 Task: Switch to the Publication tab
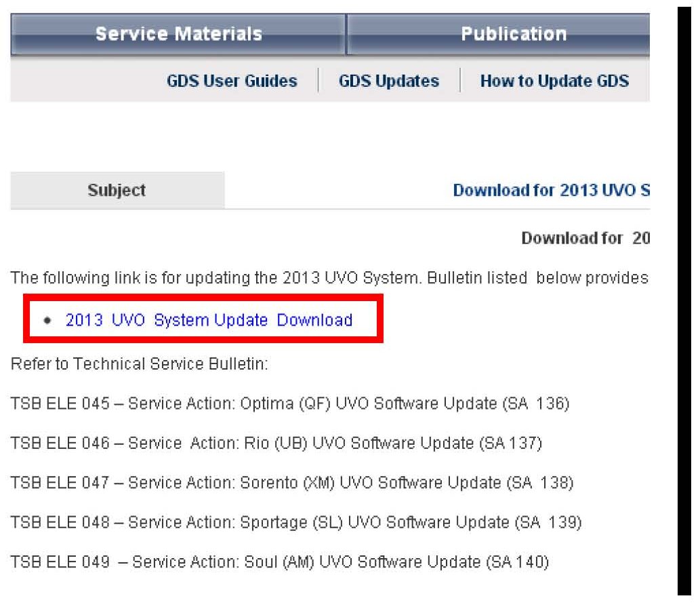(513, 34)
